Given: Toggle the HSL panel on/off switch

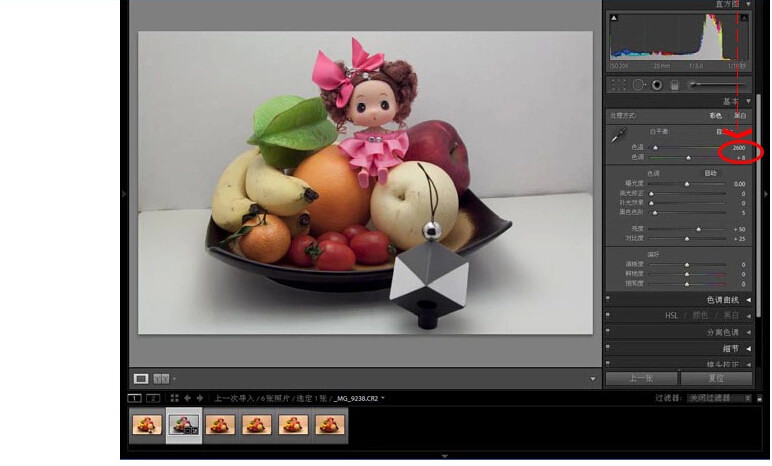Looking at the screenshot, I should [608, 314].
